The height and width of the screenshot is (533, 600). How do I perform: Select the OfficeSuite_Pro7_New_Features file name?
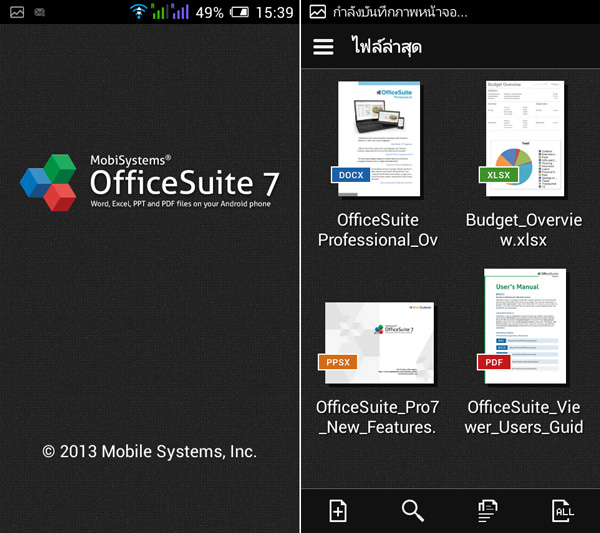[x=378, y=417]
